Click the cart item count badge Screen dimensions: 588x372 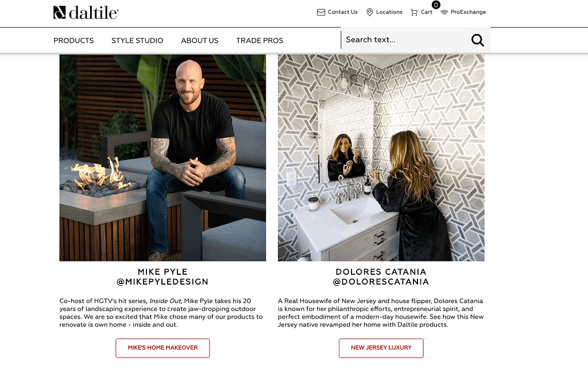point(436,5)
